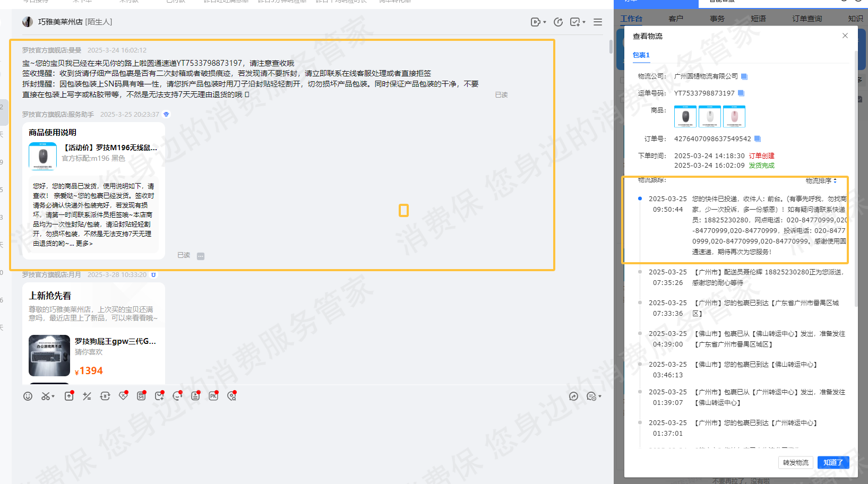Click the 上新抢先看 card heading
The width and height of the screenshot is (868, 484).
tap(50, 296)
